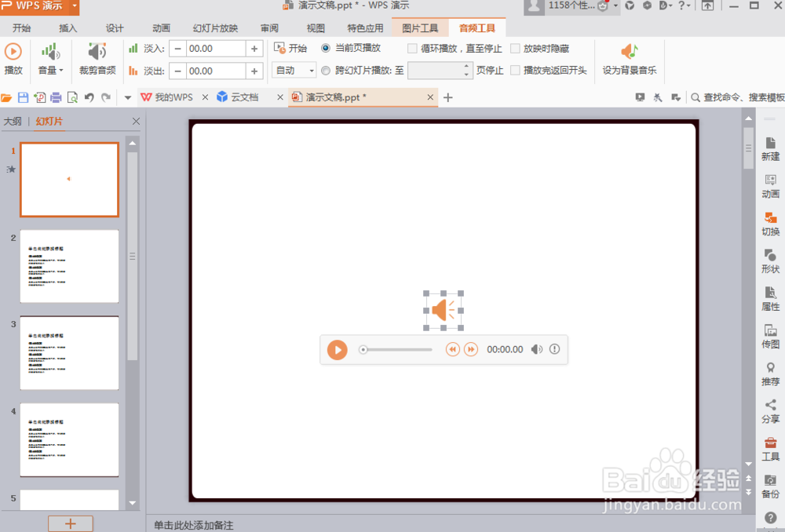The width and height of the screenshot is (785, 532).
Task: Open the 设计 ribbon tab
Action: coord(114,28)
